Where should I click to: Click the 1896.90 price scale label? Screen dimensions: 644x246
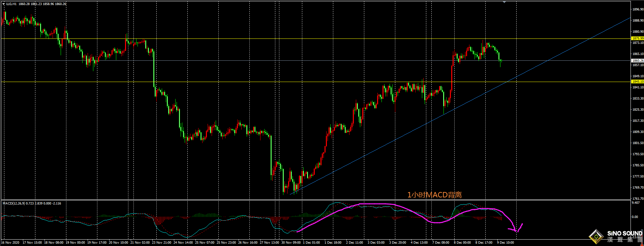pyautogui.click(x=638, y=9)
